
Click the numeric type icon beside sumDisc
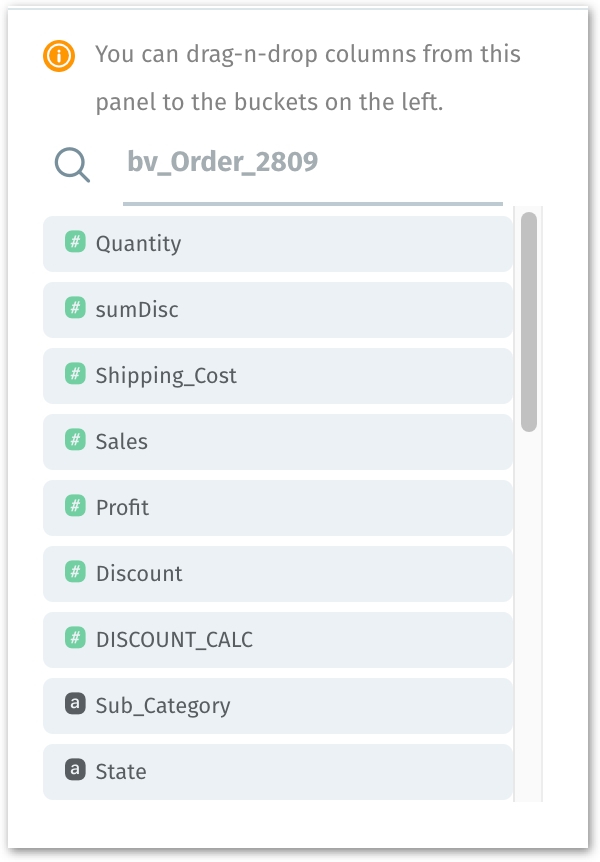coord(75,308)
